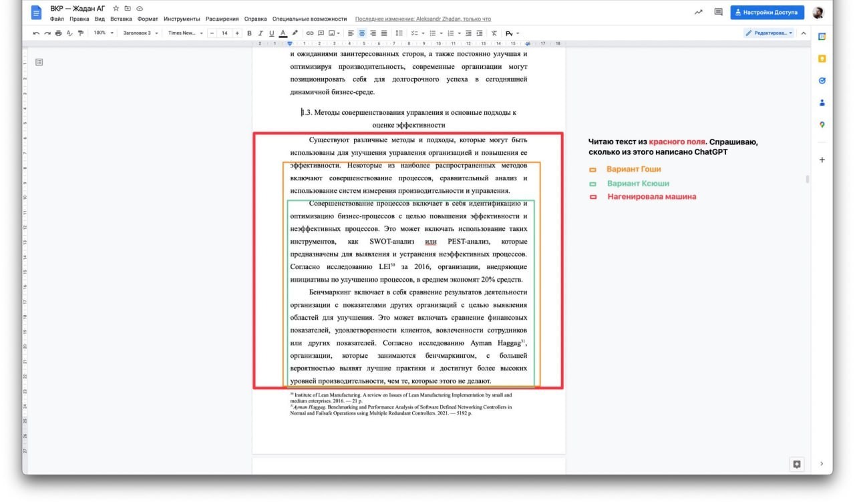The image size is (855, 504).
Task: Open the account avatar menu
Action: (818, 12)
